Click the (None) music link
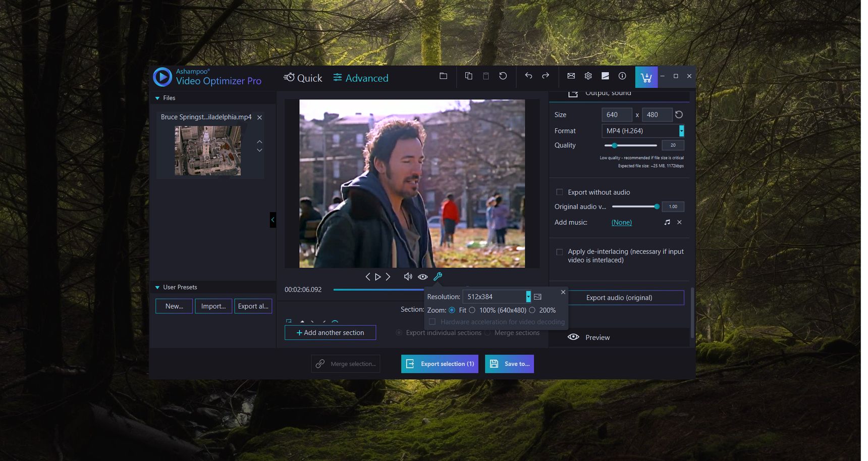Screen dimensions: 868x461 [622, 222]
